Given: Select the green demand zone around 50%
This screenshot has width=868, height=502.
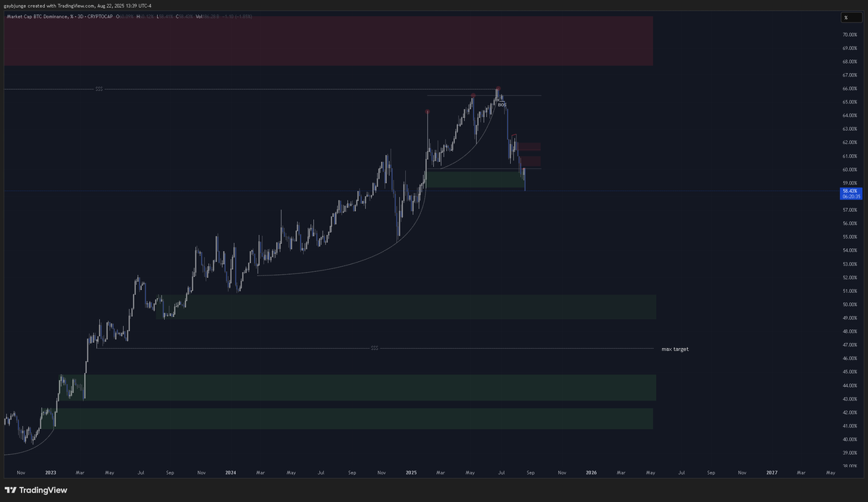Looking at the screenshot, I should click(x=406, y=307).
